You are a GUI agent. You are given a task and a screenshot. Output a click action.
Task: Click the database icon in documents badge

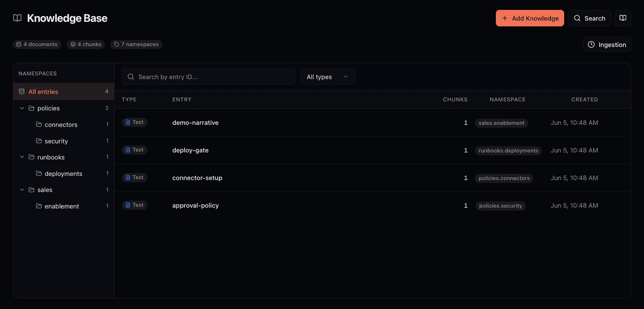point(19,44)
